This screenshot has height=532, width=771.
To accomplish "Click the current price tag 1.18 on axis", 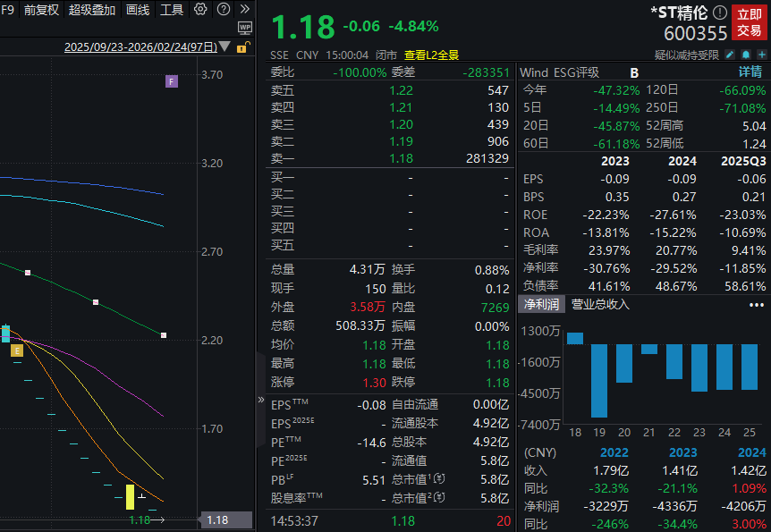I will [x=225, y=519].
